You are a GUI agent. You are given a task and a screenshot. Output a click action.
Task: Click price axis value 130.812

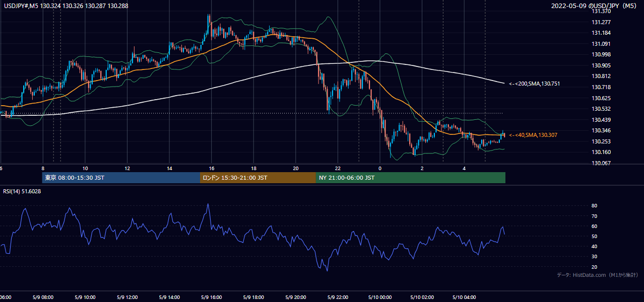tap(601, 76)
